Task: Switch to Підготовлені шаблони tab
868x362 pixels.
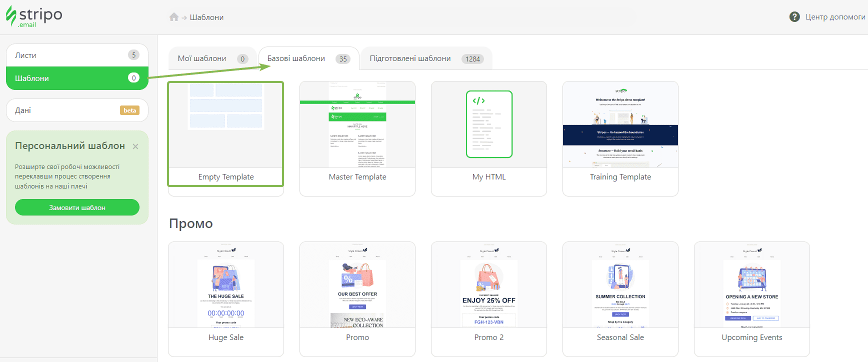Action: coord(425,59)
